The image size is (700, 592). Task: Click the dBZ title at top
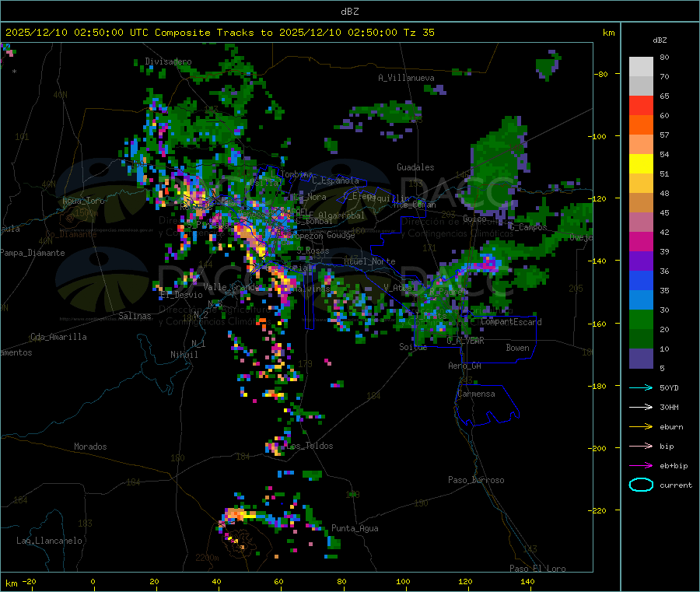[349, 12]
